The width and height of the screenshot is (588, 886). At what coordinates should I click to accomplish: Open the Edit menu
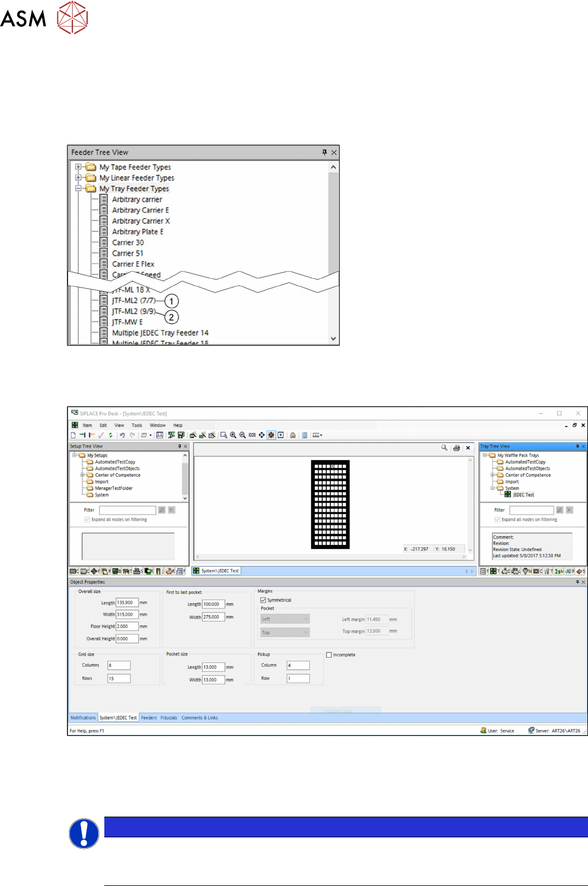point(103,425)
